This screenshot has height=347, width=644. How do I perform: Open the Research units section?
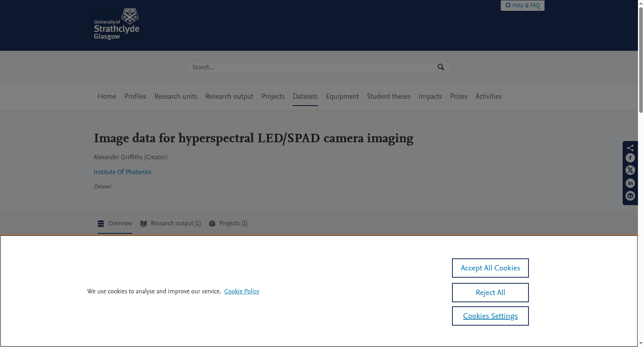pos(176,96)
